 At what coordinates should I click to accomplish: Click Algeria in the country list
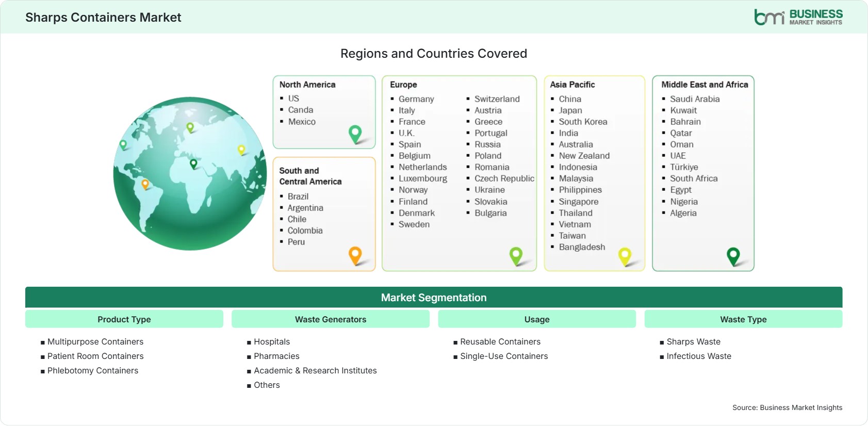(683, 213)
